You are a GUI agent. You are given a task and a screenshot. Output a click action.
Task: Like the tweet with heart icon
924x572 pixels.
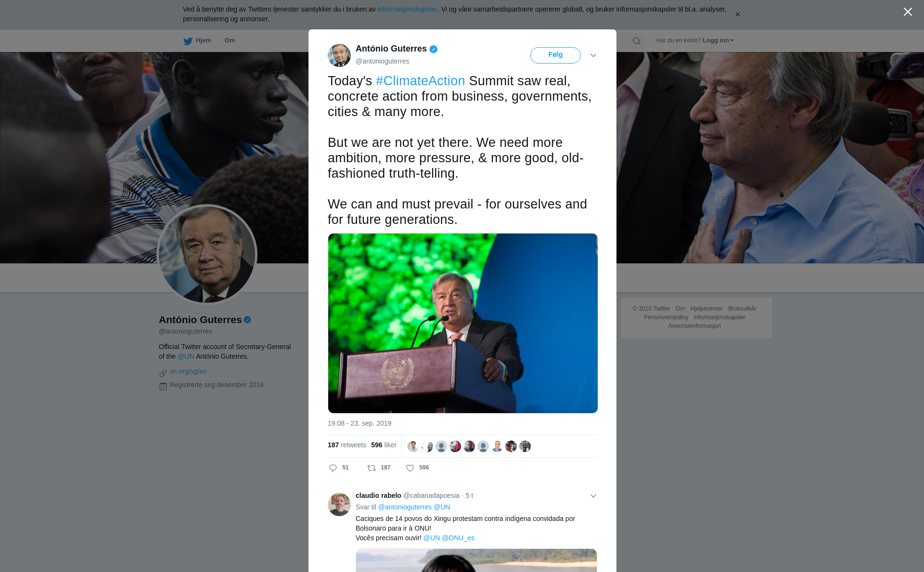point(410,468)
